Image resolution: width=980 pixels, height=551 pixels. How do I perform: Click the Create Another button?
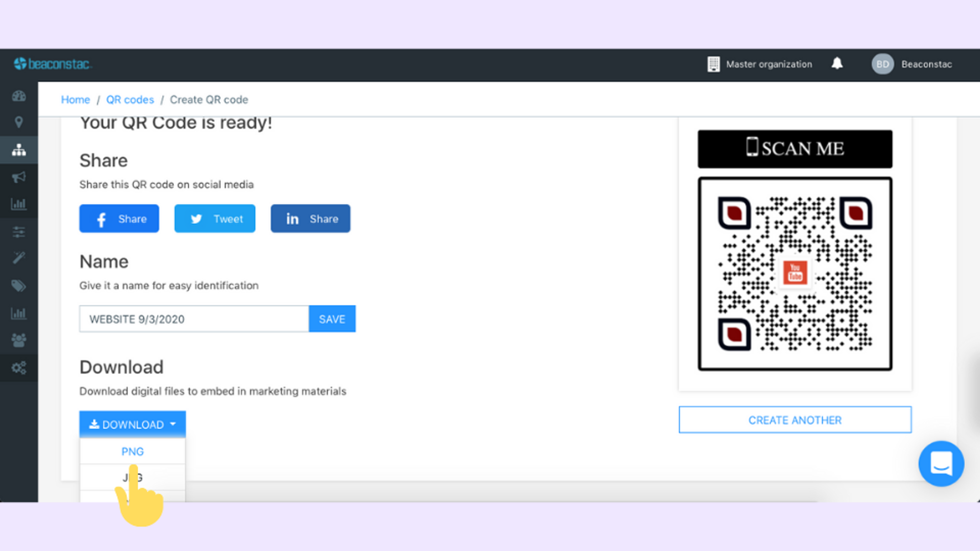click(x=795, y=420)
